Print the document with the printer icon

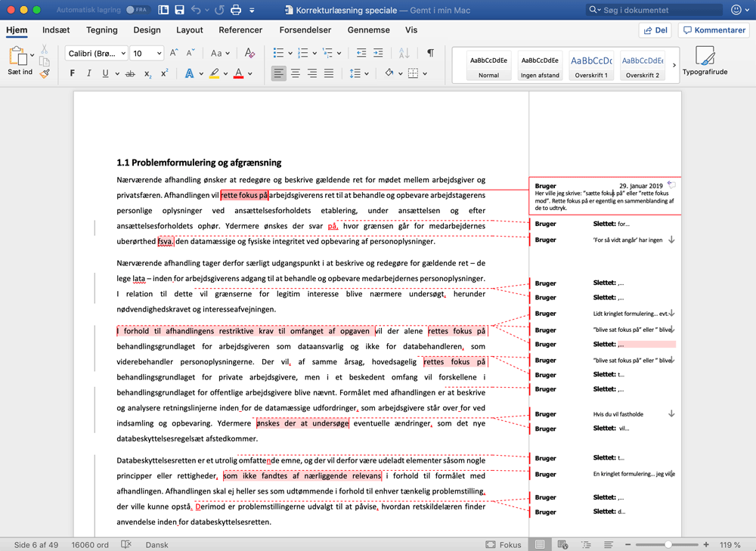[x=236, y=10]
